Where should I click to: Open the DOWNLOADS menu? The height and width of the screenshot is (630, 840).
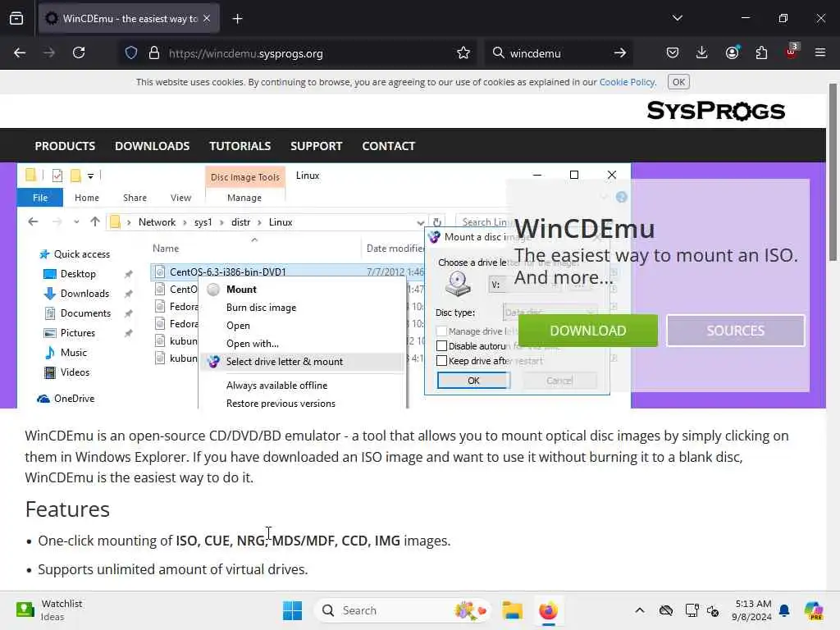pos(152,146)
